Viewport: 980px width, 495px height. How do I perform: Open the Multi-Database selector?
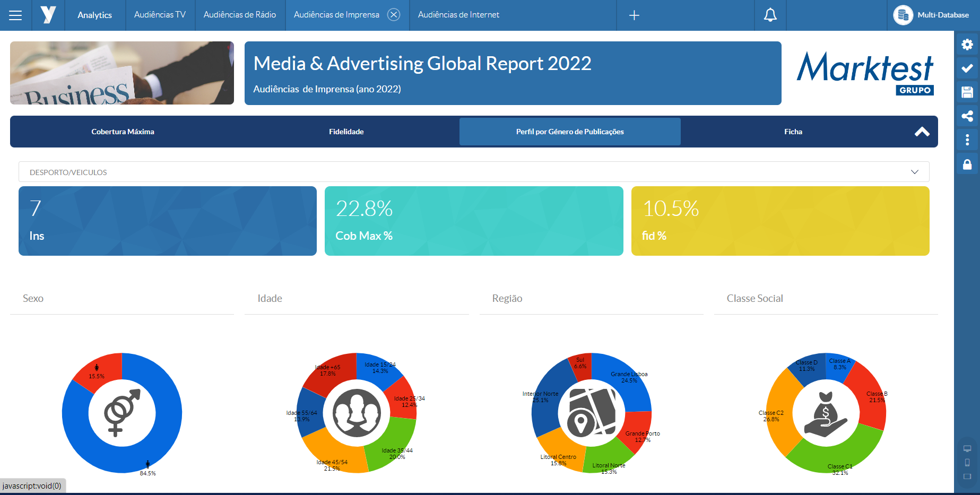click(x=932, y=15)
